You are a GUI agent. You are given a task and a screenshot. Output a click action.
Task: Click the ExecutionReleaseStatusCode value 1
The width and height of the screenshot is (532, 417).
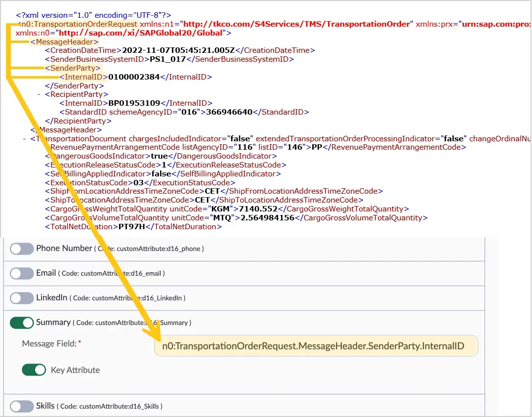[x=164, y=165]
